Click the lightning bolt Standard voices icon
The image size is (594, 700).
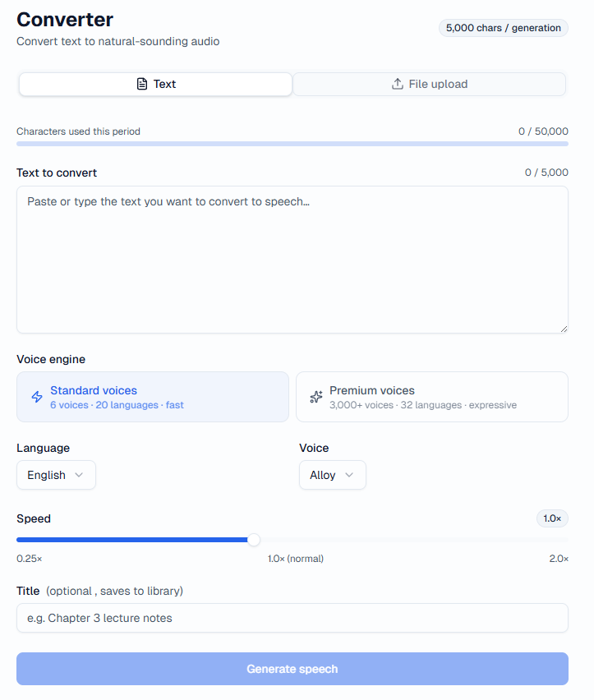click(37, 397)
